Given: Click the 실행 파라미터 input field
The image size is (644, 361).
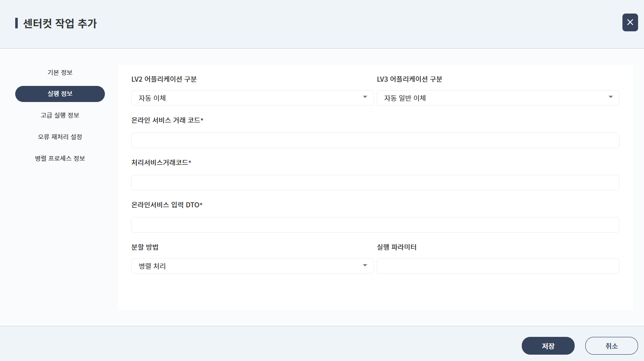Looking at the screenshot, I should coord(498,266).
